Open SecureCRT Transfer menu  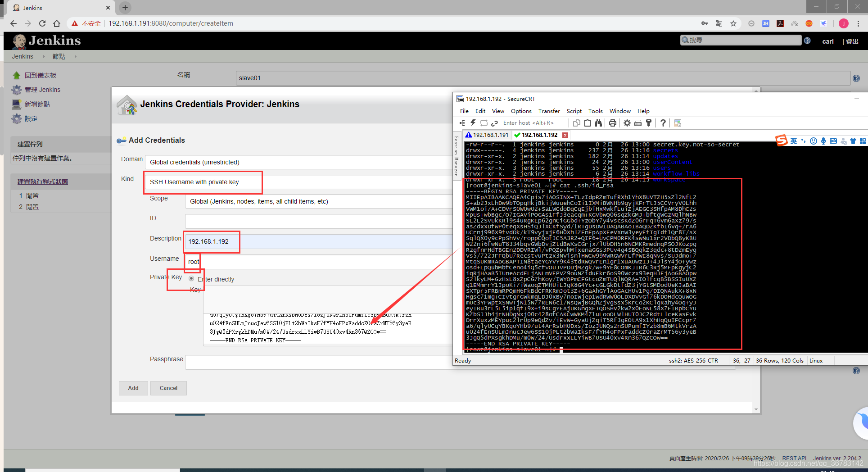(x=549, y=111)
